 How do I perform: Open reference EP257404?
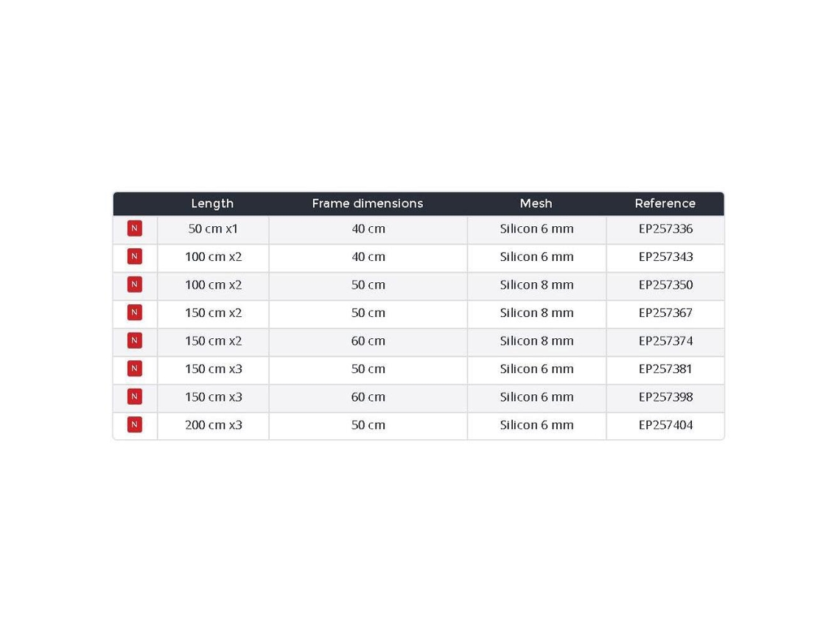click(x=665, y=425)
